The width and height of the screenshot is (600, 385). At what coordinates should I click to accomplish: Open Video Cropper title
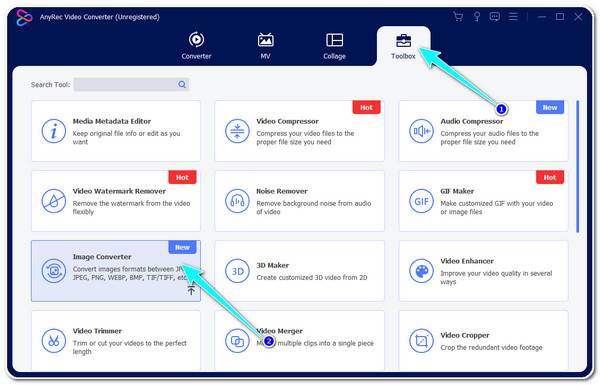click(465, 335)
